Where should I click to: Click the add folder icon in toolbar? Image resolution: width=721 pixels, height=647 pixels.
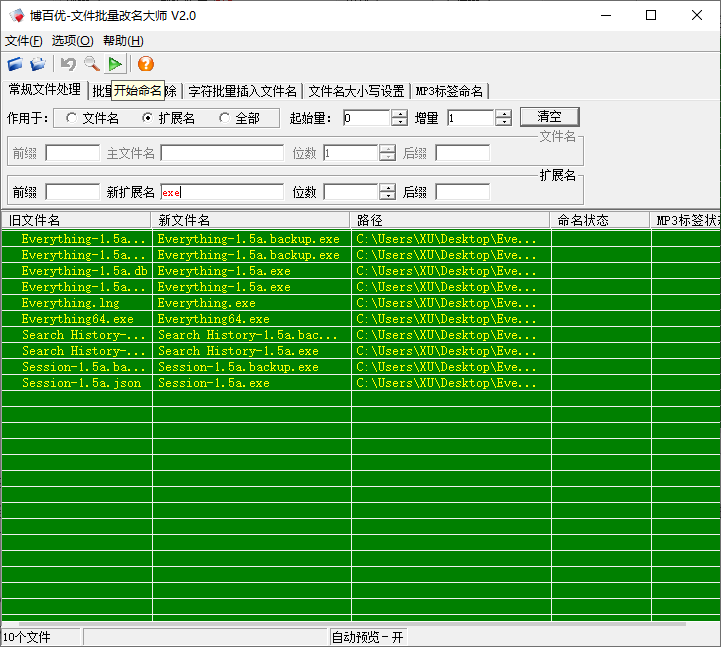tap(38, 65)
